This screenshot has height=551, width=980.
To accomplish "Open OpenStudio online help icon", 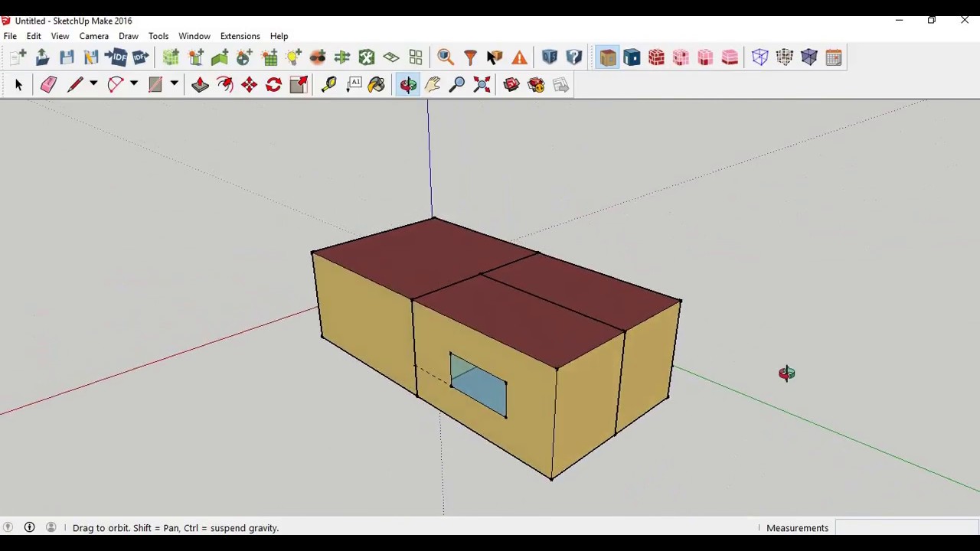I will click(574, 57).
